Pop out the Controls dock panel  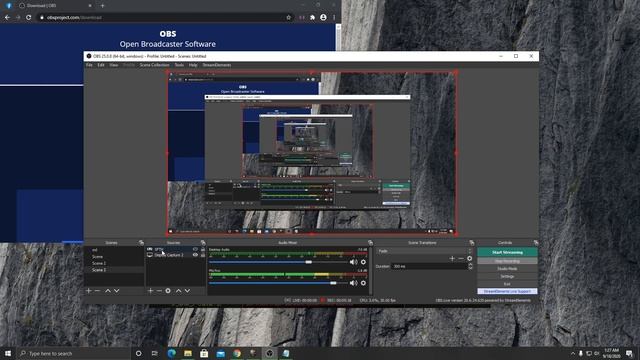pyautogui.click(x=536, y=242)
